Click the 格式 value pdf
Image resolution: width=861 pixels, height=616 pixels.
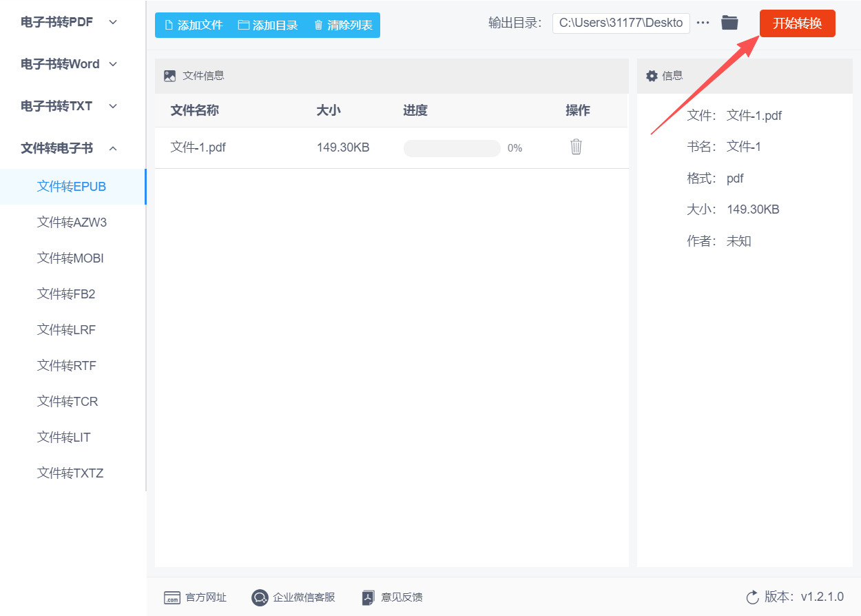point(735,178)
